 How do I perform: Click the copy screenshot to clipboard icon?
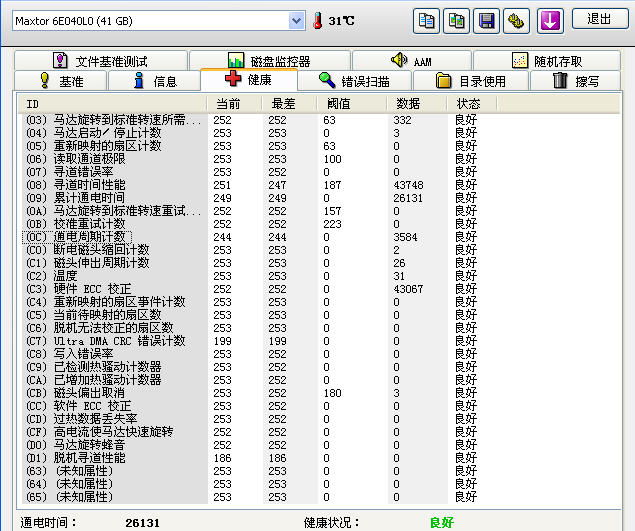tap(456, 20)
